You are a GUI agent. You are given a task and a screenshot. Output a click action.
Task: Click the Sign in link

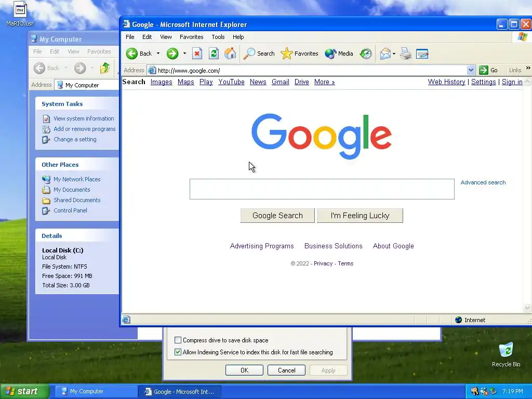512,82
